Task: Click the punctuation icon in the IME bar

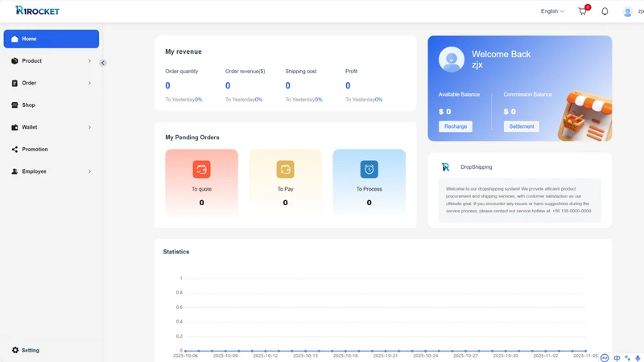Action: (x=627, y=358)
